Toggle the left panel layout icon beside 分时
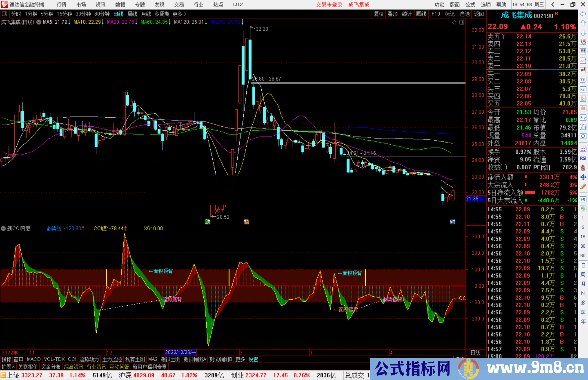588x380 pixels. pyautogui.click(x=5, y=14)
